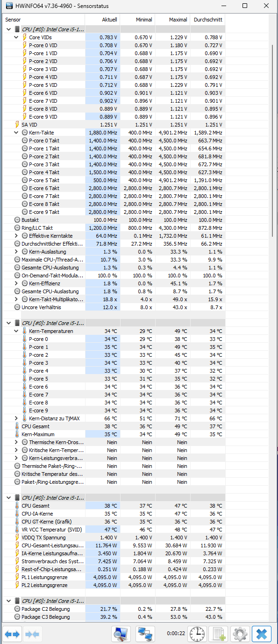Click the thermometer icon beside P-core 1 temperature

[25, 347]
